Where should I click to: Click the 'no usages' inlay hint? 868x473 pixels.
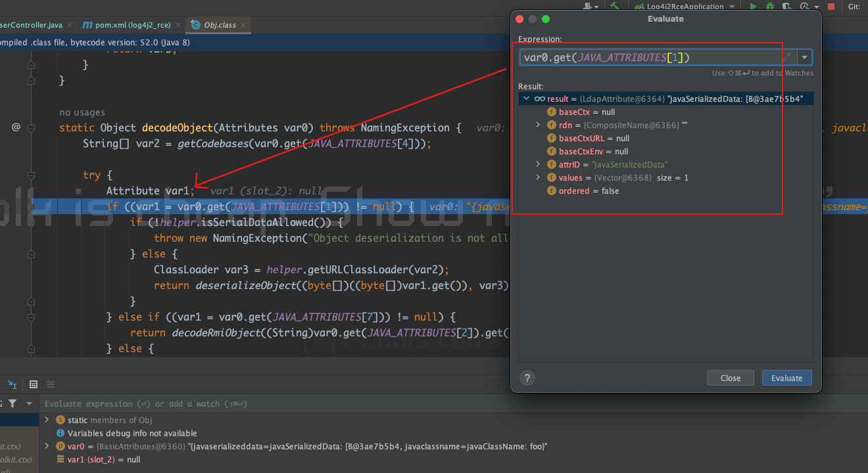click(x=82, y=112)
